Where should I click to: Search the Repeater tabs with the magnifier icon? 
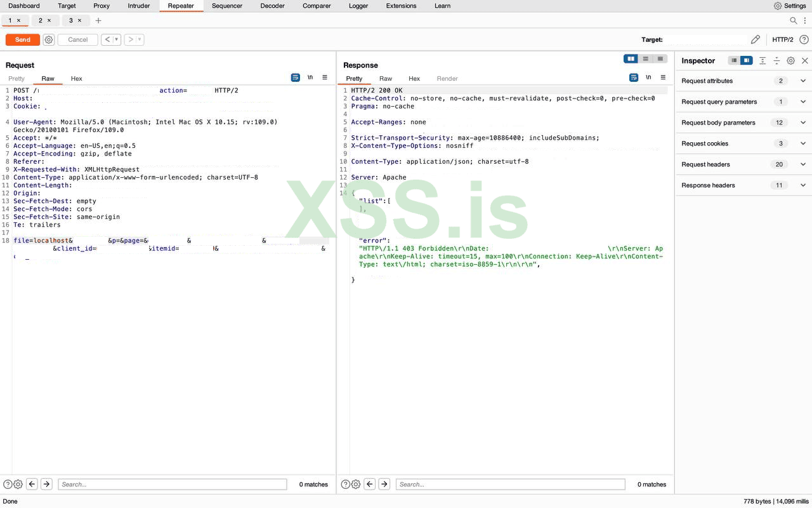click(x=793, y=20)
